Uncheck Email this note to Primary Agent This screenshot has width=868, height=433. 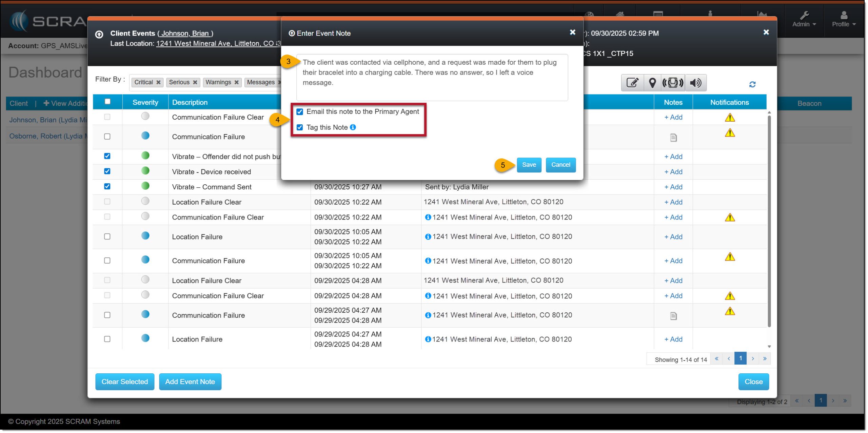tap(300, 112)
